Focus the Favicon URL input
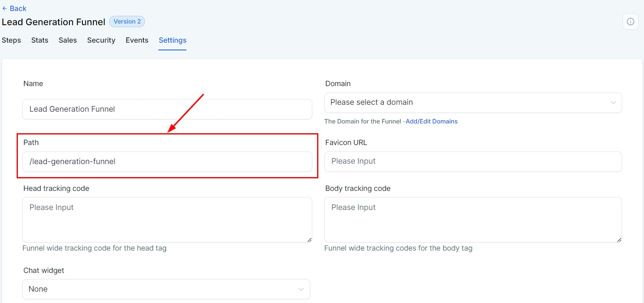The height and width of the screenshot is (303, 644). pyautogui.click(x=473, y=162)
